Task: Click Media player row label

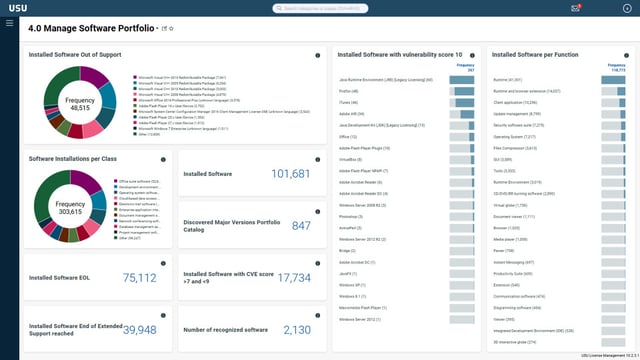Action: coord(510,240)
